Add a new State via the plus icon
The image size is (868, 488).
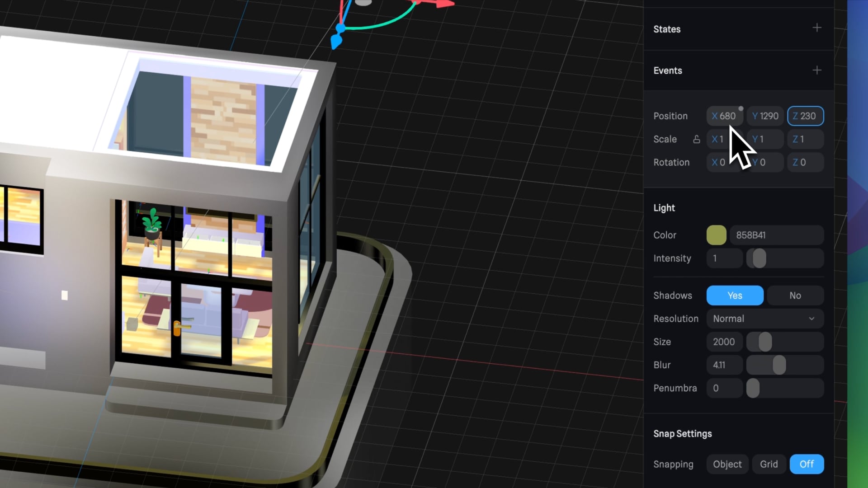click(817, 28)
